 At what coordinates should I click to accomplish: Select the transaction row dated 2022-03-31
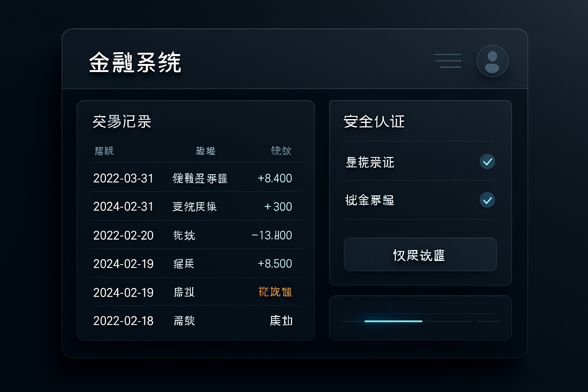196,178
